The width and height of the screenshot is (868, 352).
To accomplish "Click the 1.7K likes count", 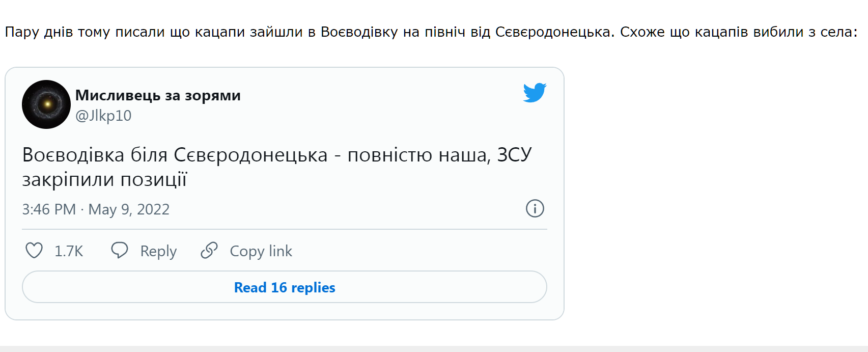I will coord(69,251).
